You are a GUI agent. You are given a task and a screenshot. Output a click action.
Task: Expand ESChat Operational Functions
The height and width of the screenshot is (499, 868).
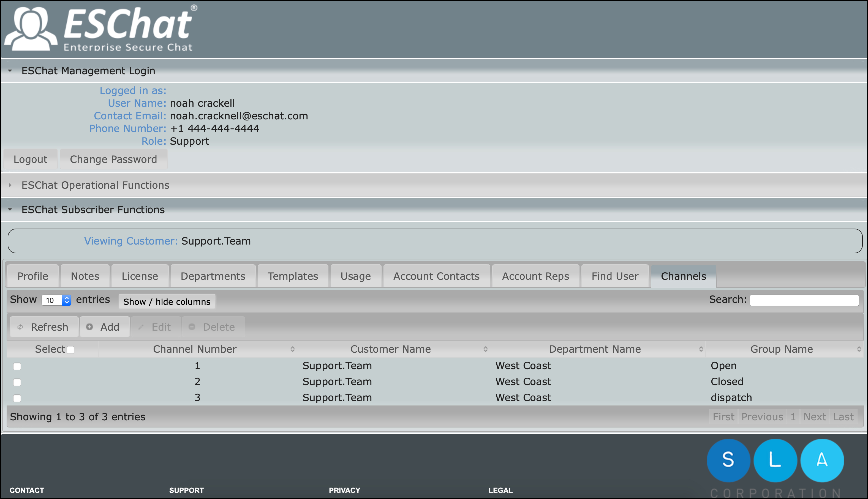10,185
